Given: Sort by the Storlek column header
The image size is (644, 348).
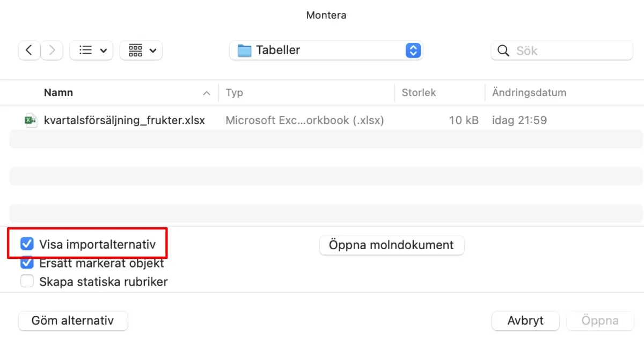Looking at the screenshot, I should tap(419, 93).
